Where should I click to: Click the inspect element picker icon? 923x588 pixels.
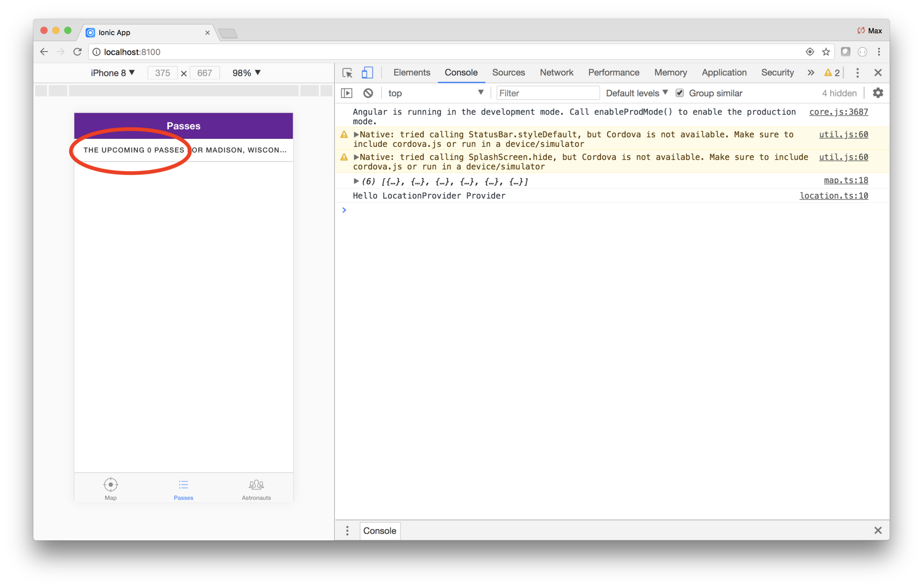(x=347, y=73)
